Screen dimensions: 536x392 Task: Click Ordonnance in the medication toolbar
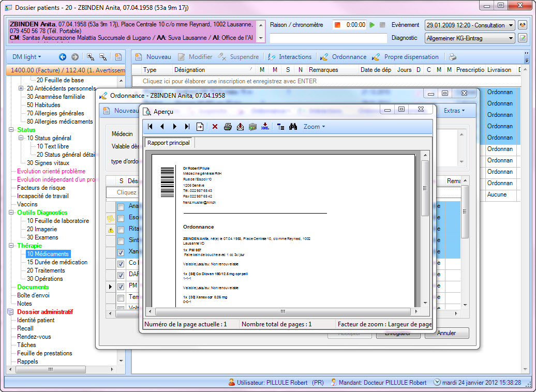pyautogui.click(x=344, y=57)
